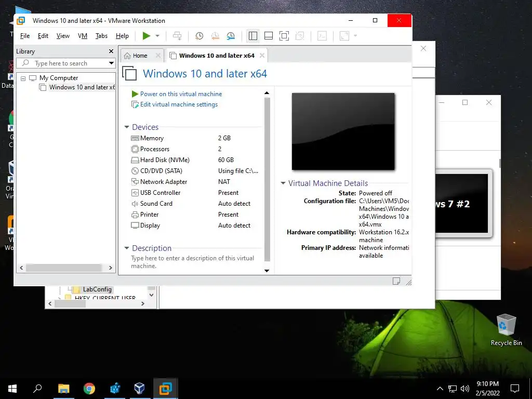Screen dimensions: 532x399
Task: Open the Recycle Bin desktop icon
Action: pos(506,330)
